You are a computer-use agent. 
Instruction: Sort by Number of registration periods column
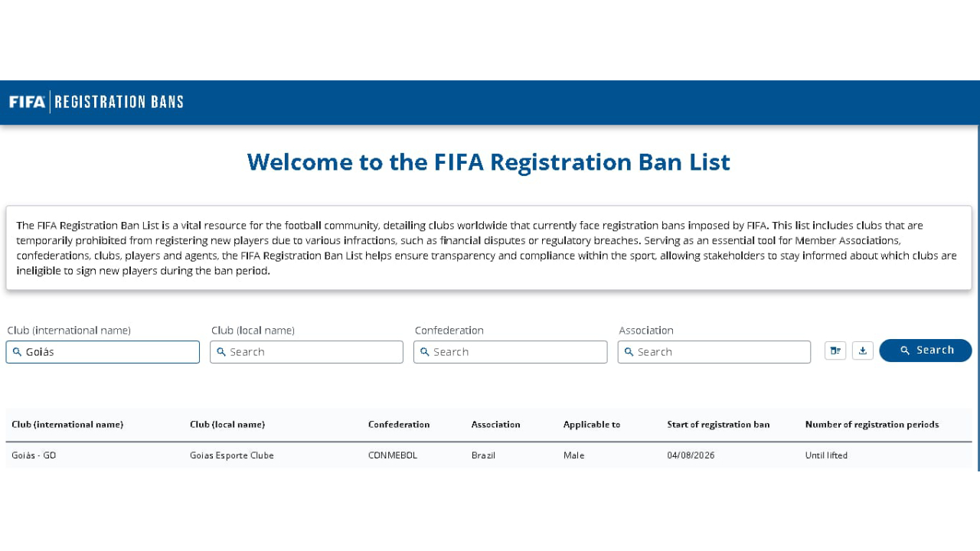tap(872, 424)
